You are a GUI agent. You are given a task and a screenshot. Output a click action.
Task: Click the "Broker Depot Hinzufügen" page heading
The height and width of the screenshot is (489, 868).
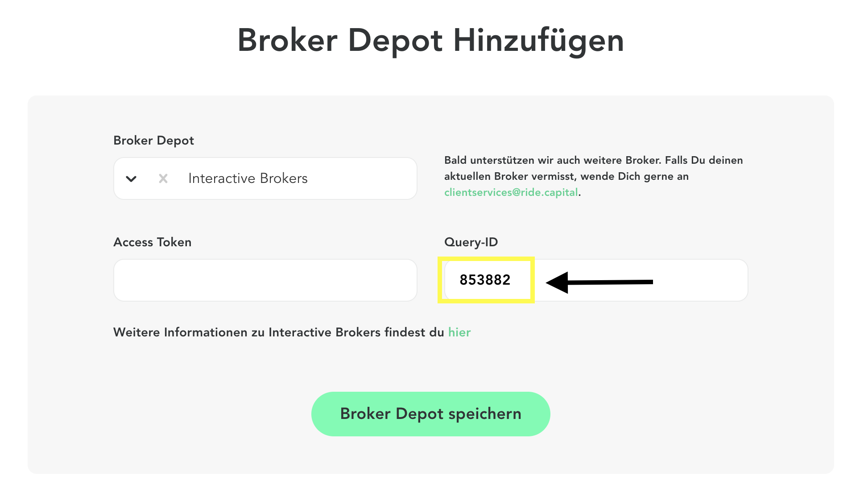point(430,41)
